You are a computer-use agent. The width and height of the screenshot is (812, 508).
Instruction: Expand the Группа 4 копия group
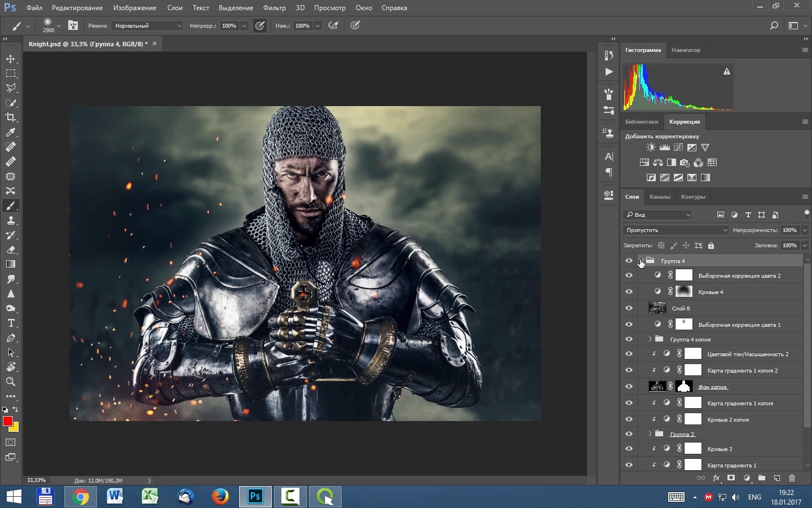pos(650,339)
